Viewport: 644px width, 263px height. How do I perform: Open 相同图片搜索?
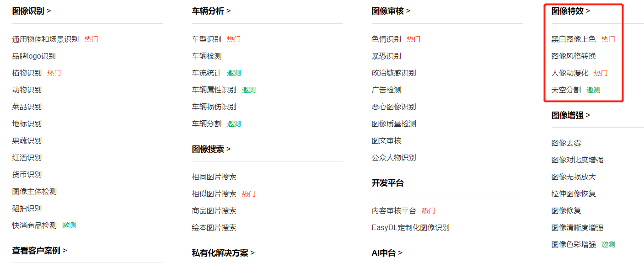tap(214, 177)
